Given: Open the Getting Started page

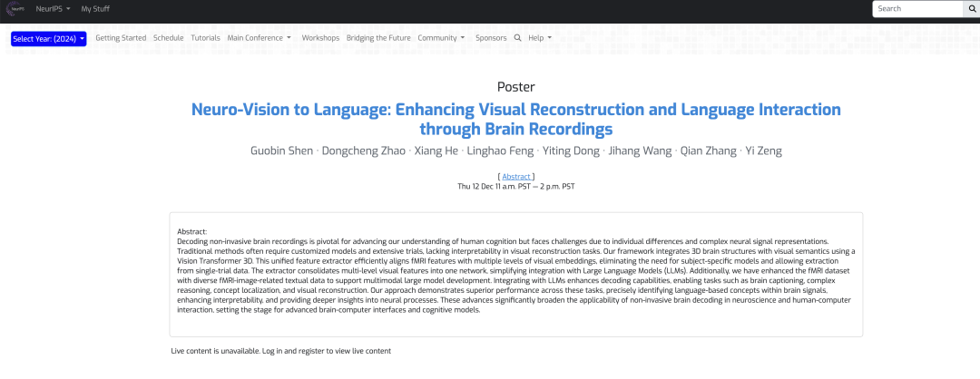Looking at the screenshot, I should [121, 38].
